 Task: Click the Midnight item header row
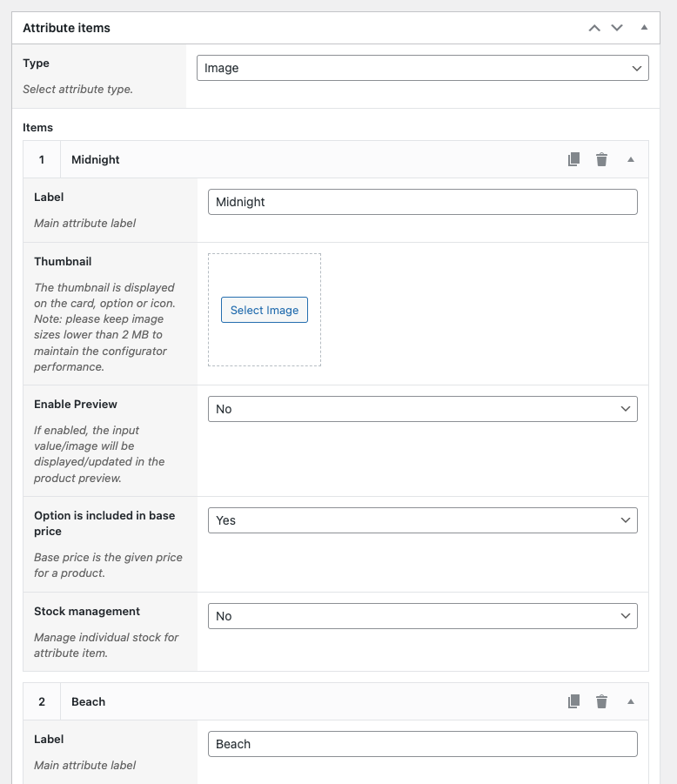[x=261, y=159]
